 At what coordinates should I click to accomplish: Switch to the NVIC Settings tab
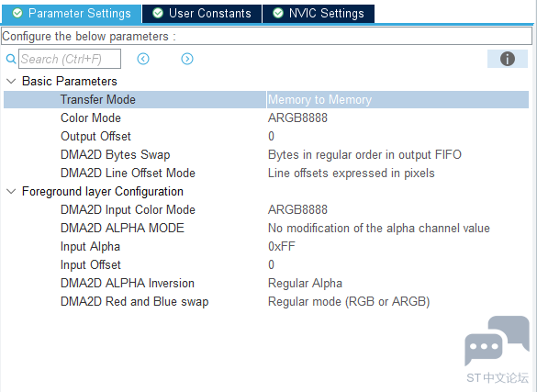click(319, 14)
